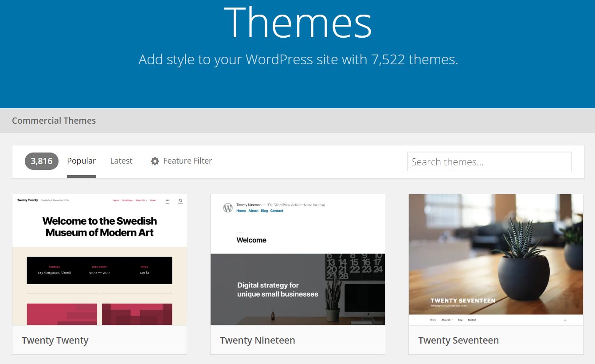Viewport: 595px width, 364px height.
Task: Select the Twenty Nineteen theme preview image
Action: [297, 259]
